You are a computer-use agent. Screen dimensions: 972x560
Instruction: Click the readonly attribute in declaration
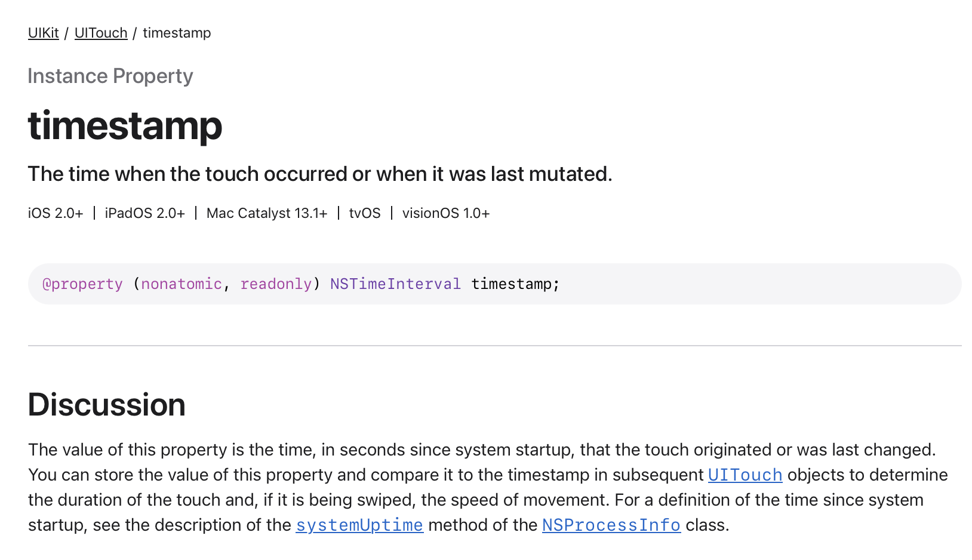pyautogui.click(x=276, y=284)
